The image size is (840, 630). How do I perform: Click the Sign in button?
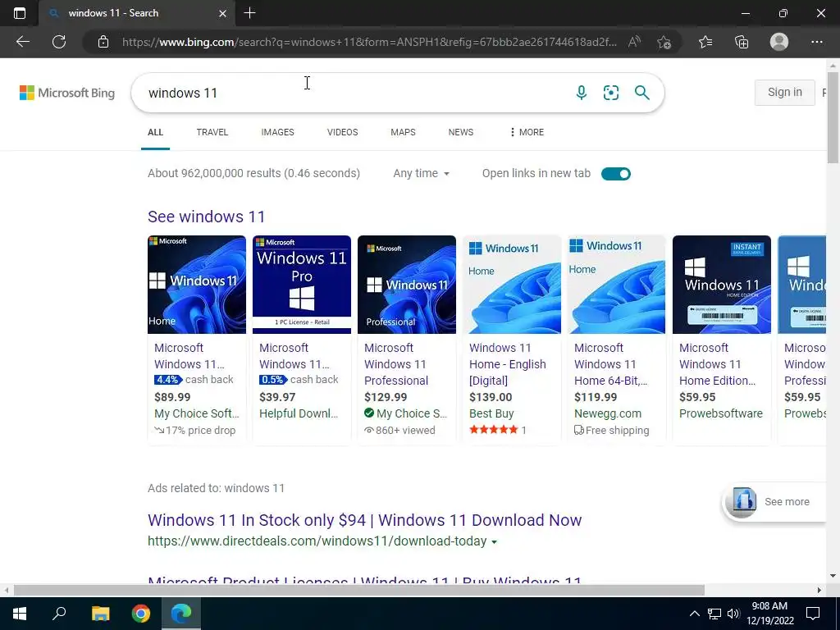click(x=785, y=92)
